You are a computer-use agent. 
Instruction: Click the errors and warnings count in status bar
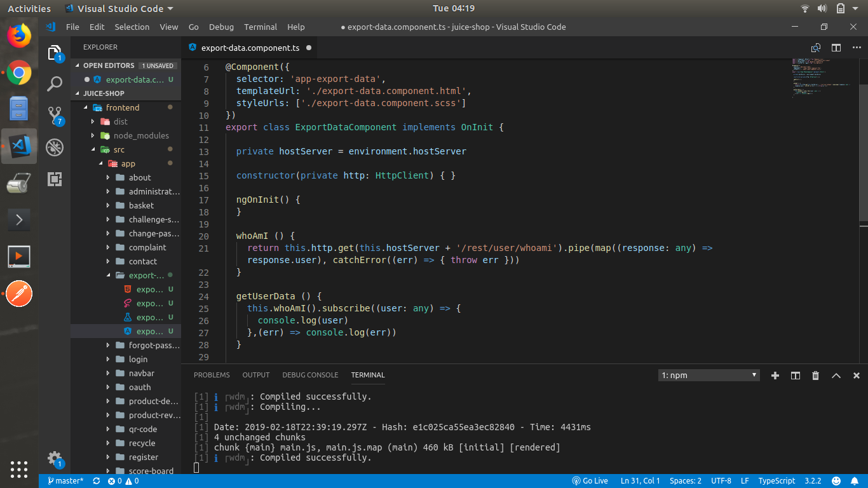click(x=123, y=481)
